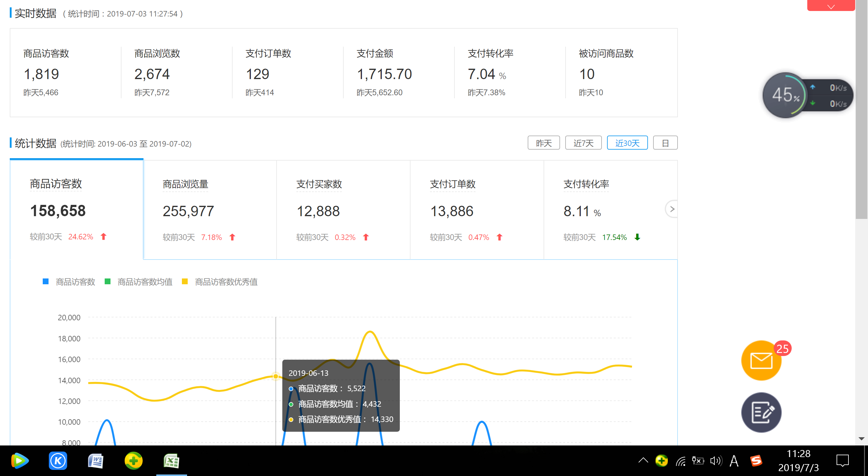Toggle the yellow 商品访客数优秀值 legend series

220,282
